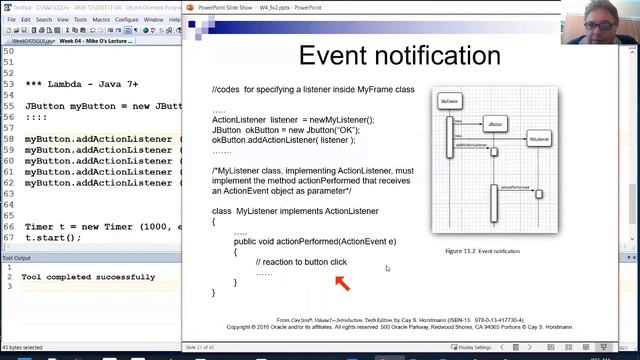Click the New document icon in TextPad toolbar
The width and height of the screenshot is (640, 360).
[x=9, y=30]
